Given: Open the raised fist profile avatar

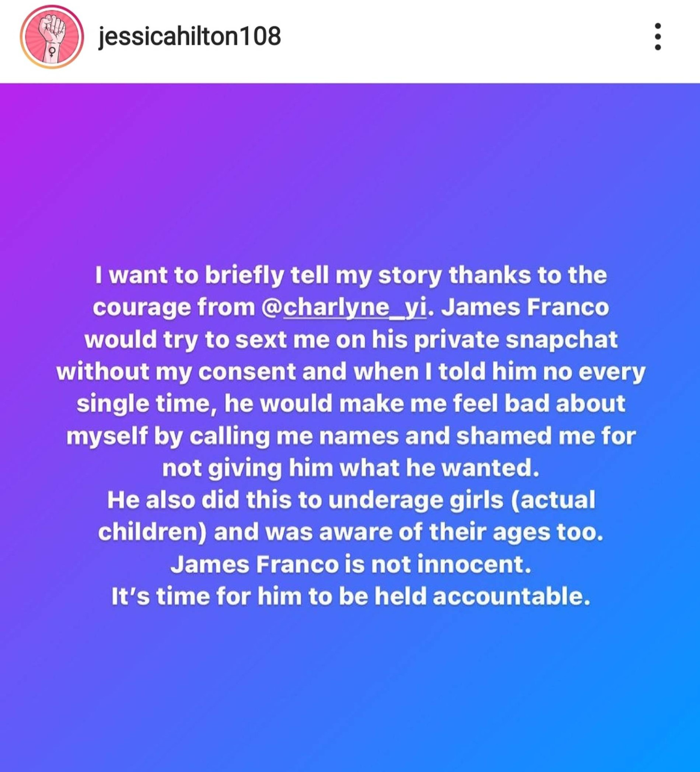Looking at the screenshot, I should [52, 37].
